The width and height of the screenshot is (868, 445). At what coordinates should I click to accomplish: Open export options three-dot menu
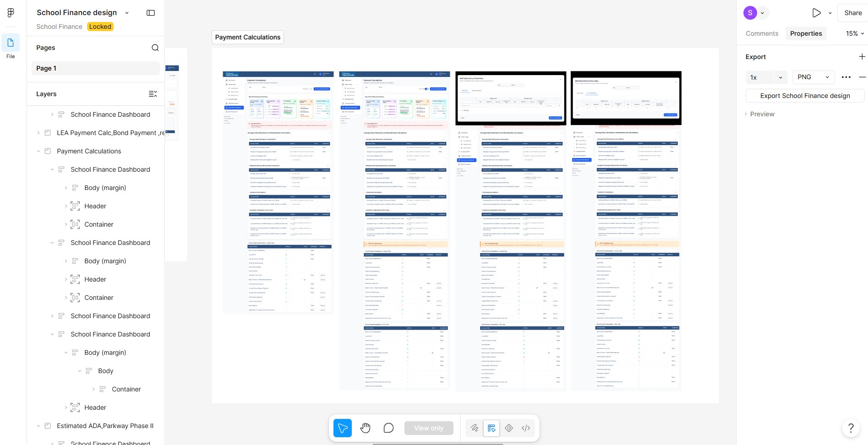[x=846, y=77]
